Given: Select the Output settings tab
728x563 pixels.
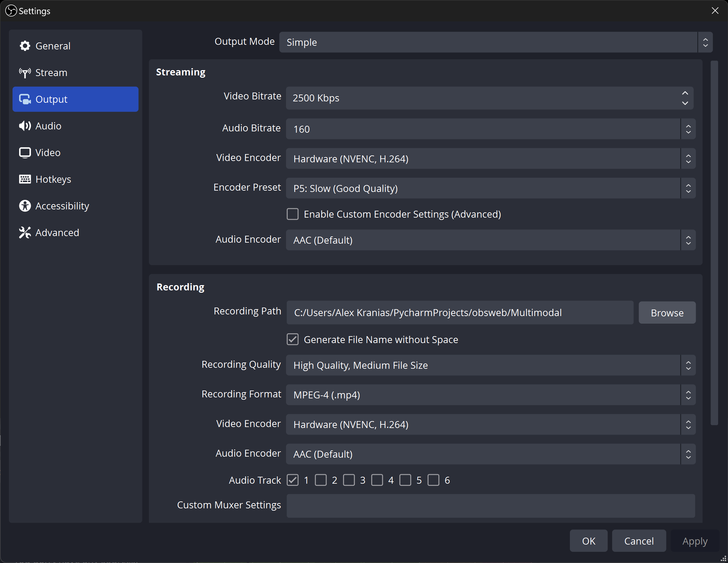Looking at the screenshot, I should [x=75, y=99].
